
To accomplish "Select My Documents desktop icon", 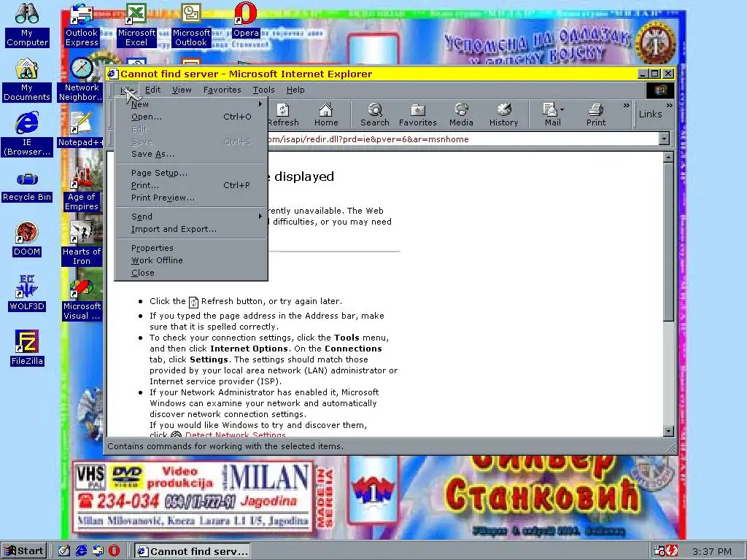I will point(27,79).
